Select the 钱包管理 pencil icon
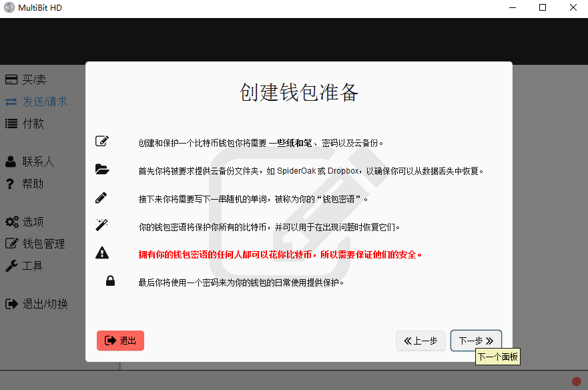The image size is (588, 390). click(11, 243)
